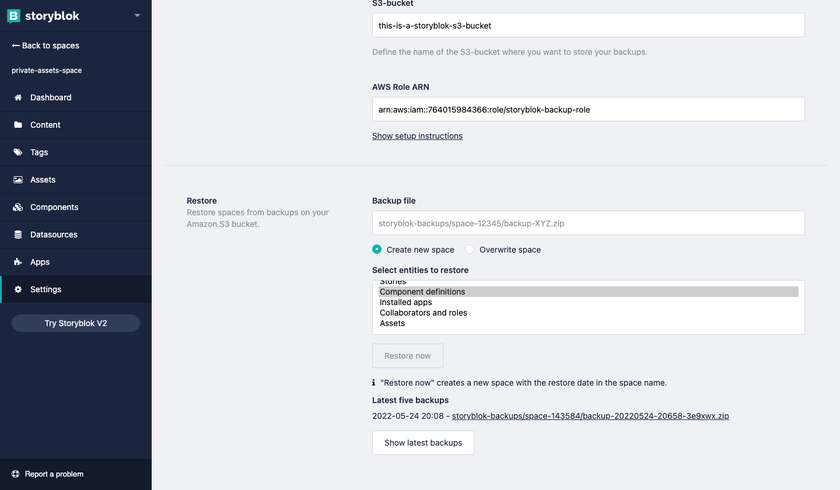
Task: Open Components via its blocks icon
Action: click(x=18, y=207)
